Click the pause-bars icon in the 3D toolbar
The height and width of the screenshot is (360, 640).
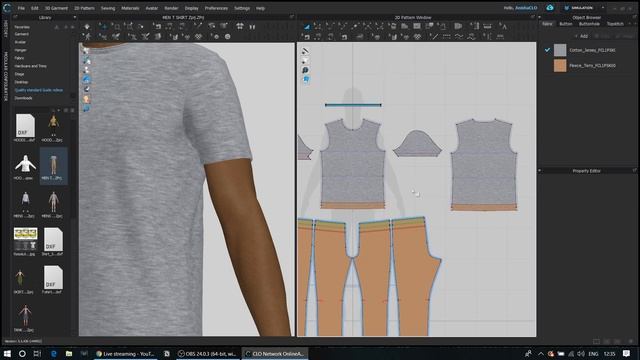[252, 27]
